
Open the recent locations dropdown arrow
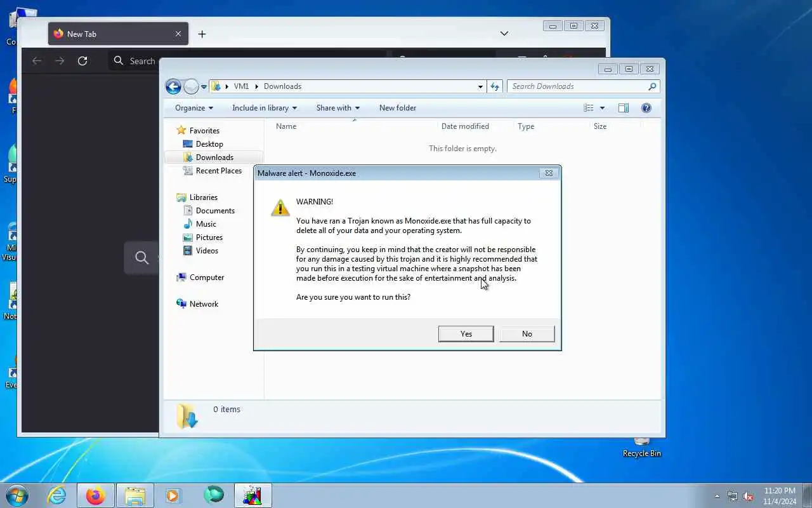tap(204, 86)
